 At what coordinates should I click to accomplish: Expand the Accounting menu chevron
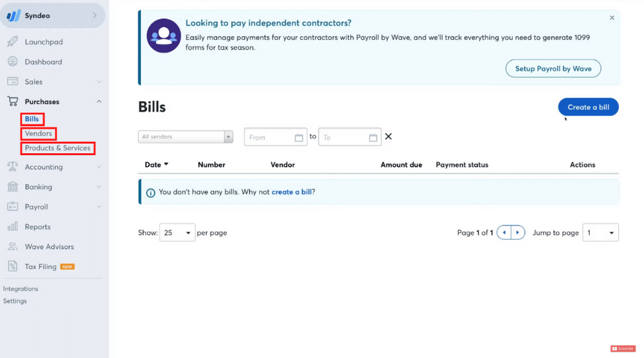pos(99,167)
